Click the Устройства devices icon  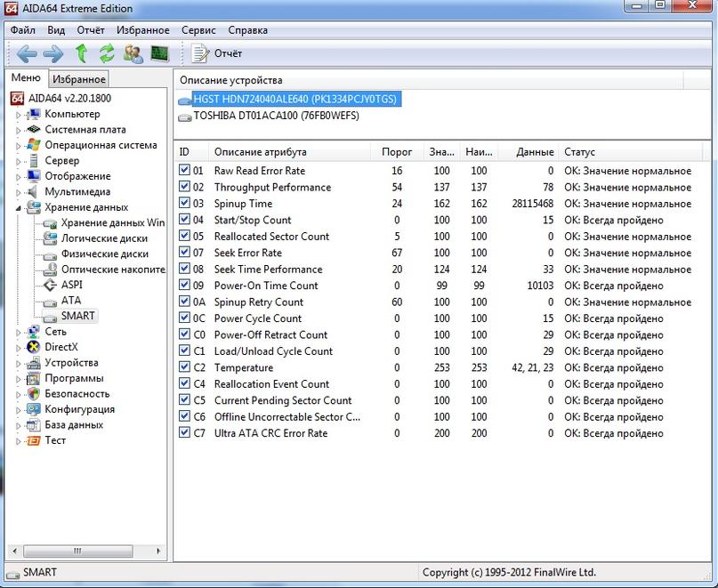(x=34, y=363)
